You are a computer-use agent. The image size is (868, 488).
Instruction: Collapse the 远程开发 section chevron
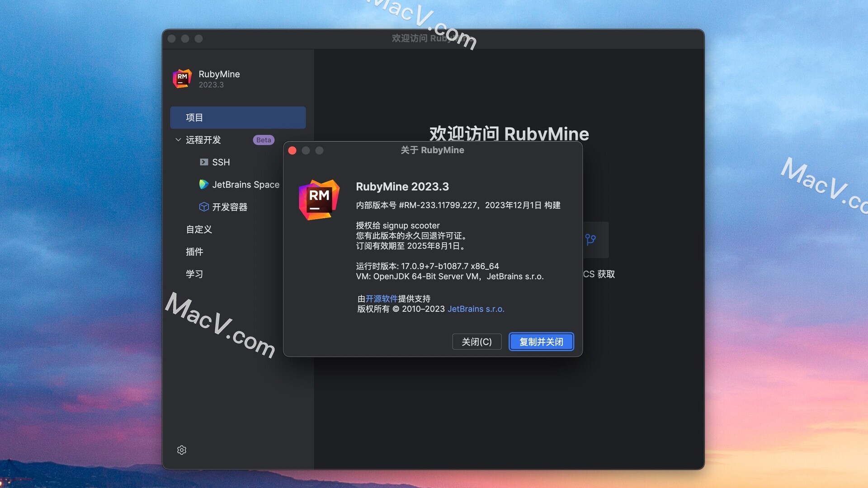(x=178, y=140)
